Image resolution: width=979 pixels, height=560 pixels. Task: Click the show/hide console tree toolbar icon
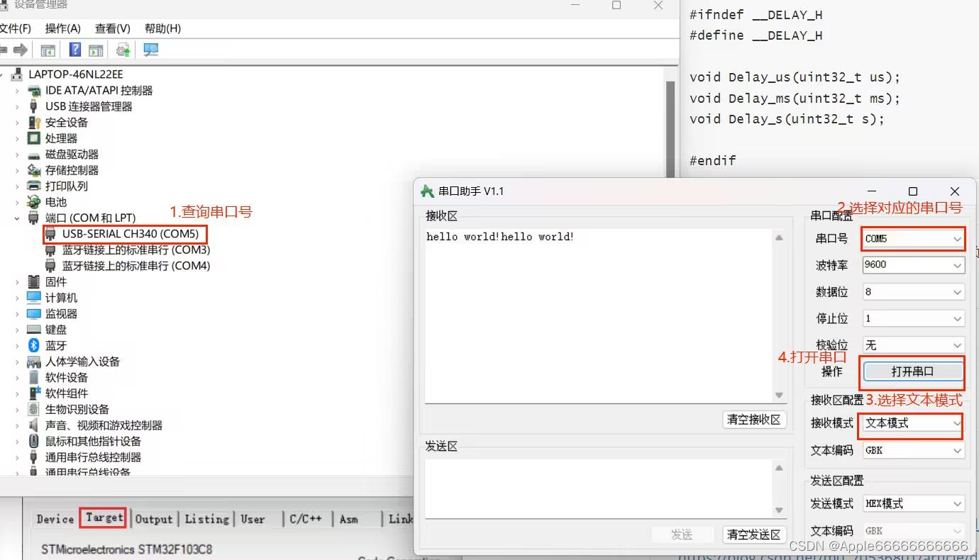coord(48,50)
